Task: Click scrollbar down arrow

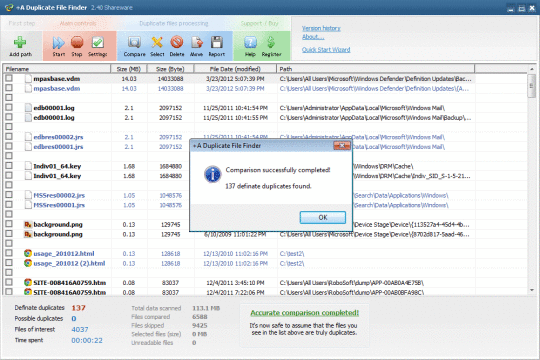Action: pos(532,290)
